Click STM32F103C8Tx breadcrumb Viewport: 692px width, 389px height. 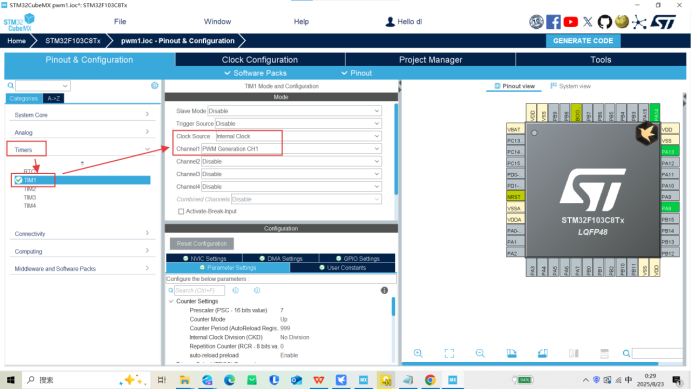[73, 41]
